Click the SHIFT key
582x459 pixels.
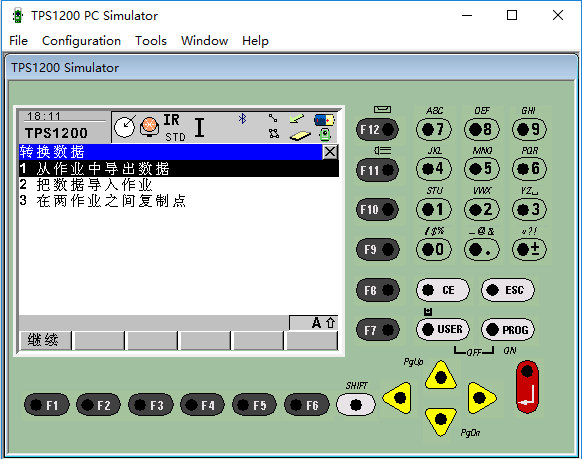click(x=356, y=405)
